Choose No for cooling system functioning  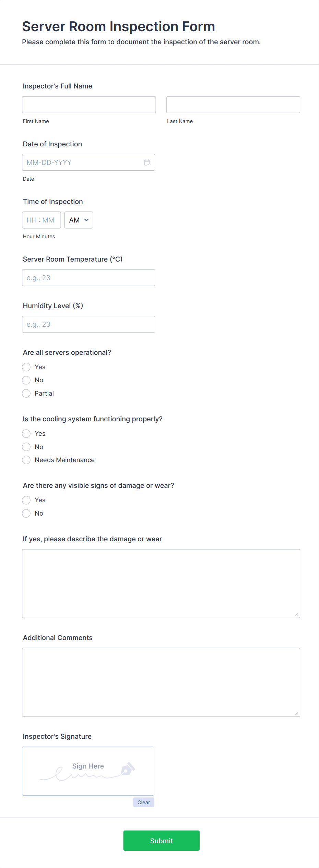click(26, 447)
